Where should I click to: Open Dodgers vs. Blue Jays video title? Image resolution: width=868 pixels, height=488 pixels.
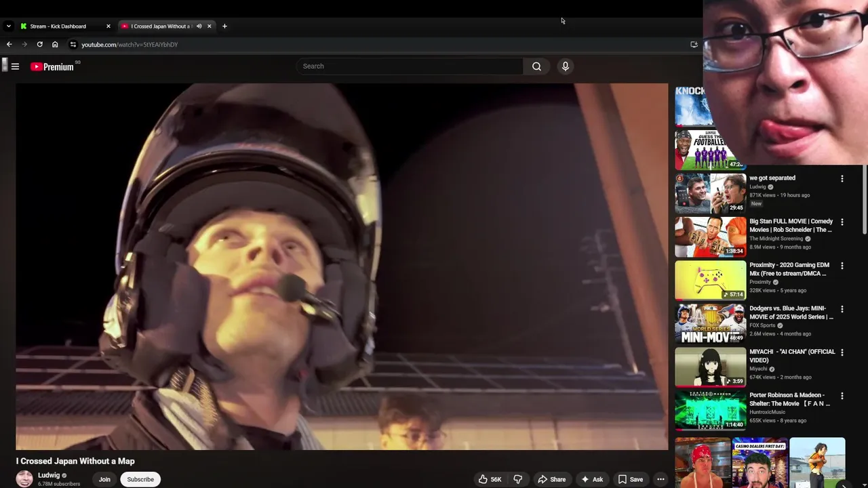(x=791, y=312)
